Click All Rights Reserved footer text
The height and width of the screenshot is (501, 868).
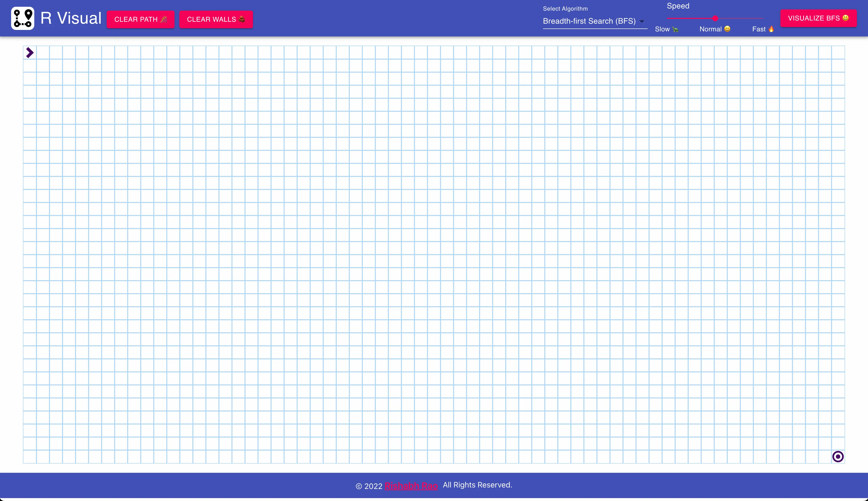coord(477,485)
